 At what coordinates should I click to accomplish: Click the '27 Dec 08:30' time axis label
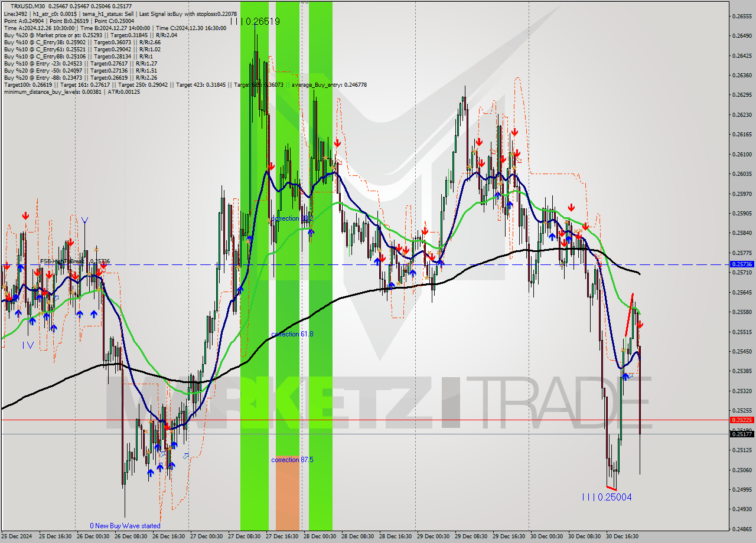click(x=245, y=537)
